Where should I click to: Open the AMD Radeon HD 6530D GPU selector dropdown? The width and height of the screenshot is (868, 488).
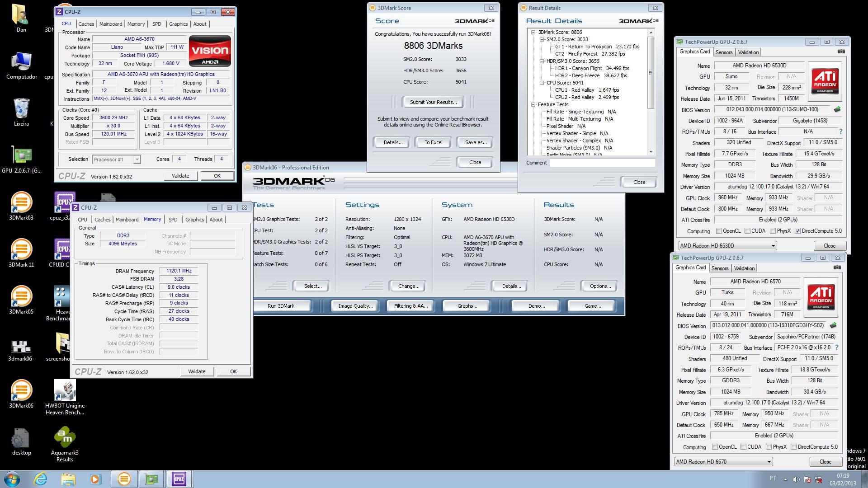tap(727, 246)
